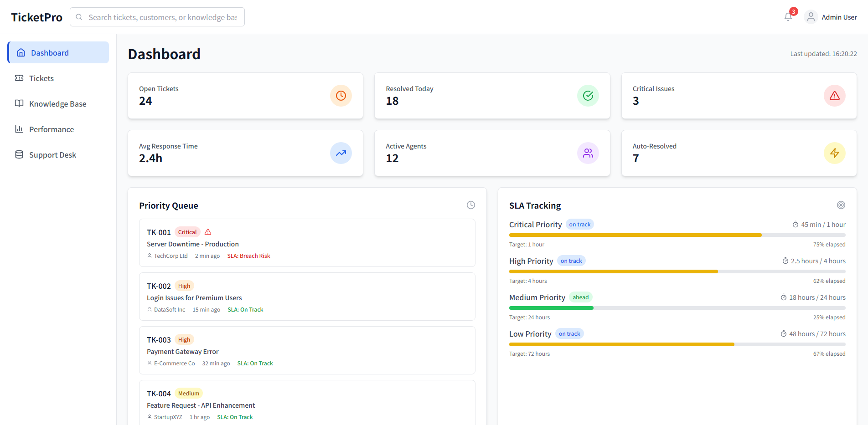
Task: Select the Dashboard menu item
Action: pos(50,52)
